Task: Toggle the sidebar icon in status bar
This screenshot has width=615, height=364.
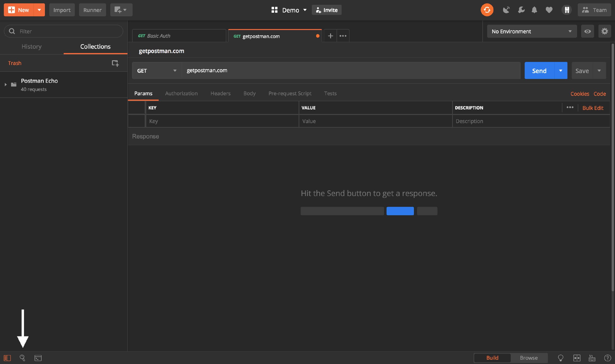Action: coord(7,358)
